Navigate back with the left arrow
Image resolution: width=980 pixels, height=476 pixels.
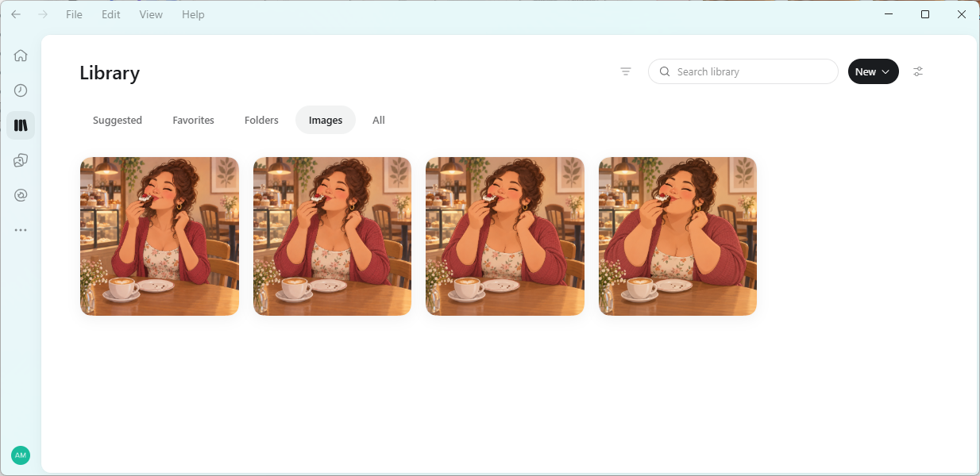coord(16,14)
